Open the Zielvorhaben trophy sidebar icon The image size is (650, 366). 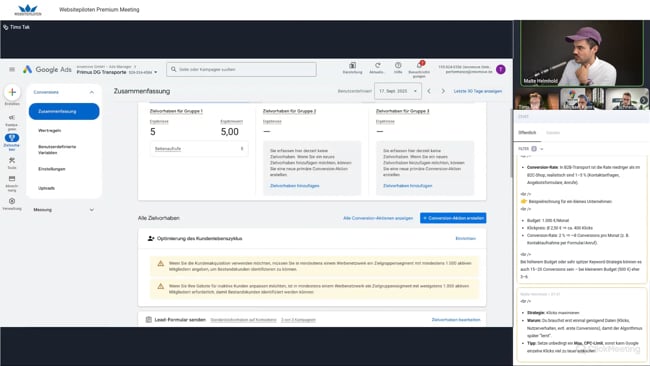tap(12, 138)
